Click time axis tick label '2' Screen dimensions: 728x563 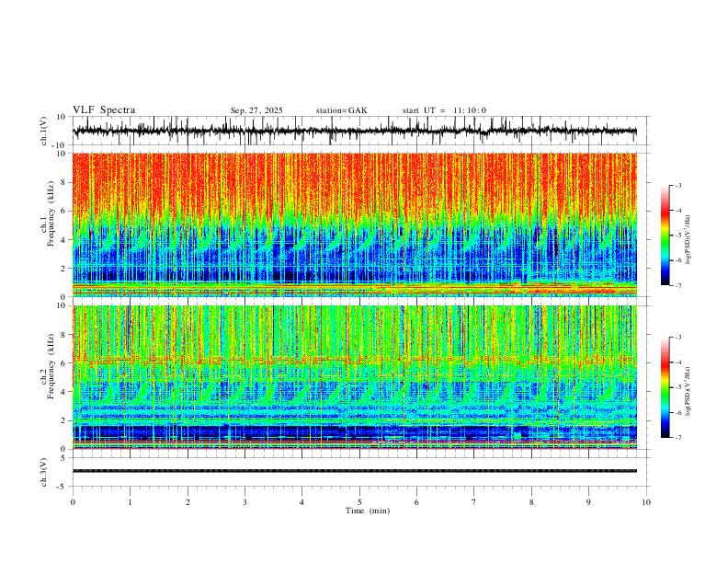click(188, 502)
